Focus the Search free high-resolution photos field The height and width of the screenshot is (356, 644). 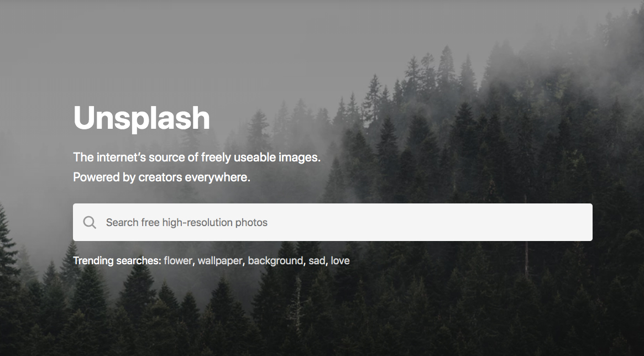tap(333, 222)
